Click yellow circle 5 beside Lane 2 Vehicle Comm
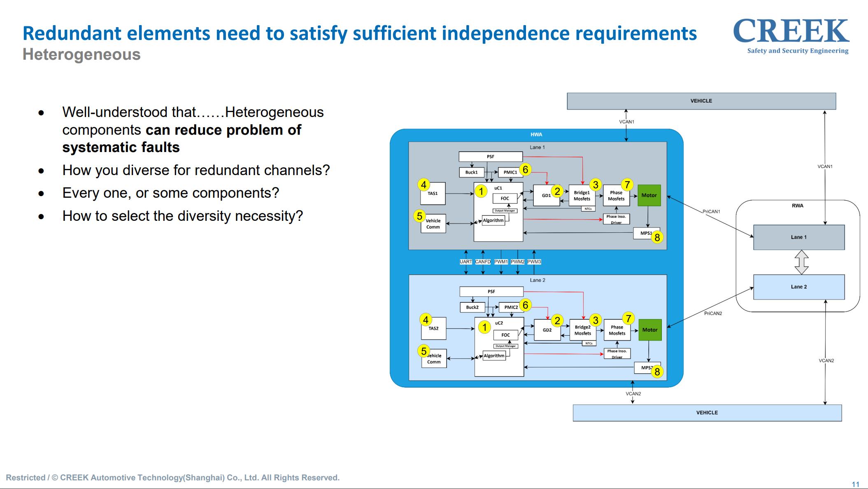 click(x=424, y=351)
